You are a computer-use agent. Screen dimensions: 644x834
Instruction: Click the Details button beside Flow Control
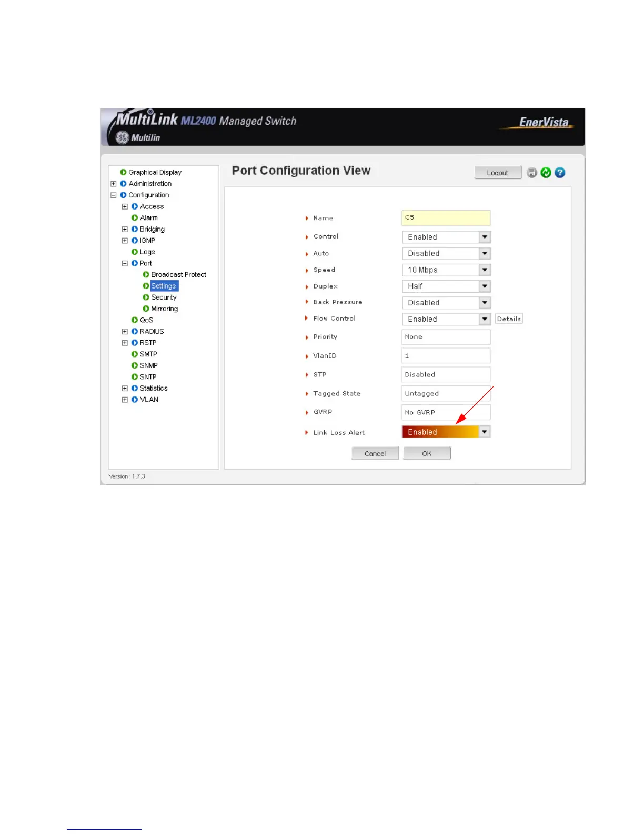pos(509,319)
